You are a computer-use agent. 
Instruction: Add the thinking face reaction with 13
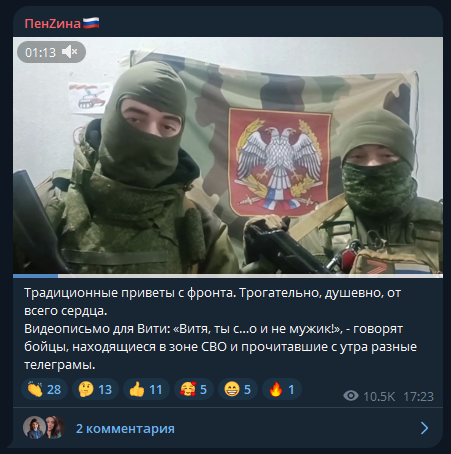(x=95, y=389)
